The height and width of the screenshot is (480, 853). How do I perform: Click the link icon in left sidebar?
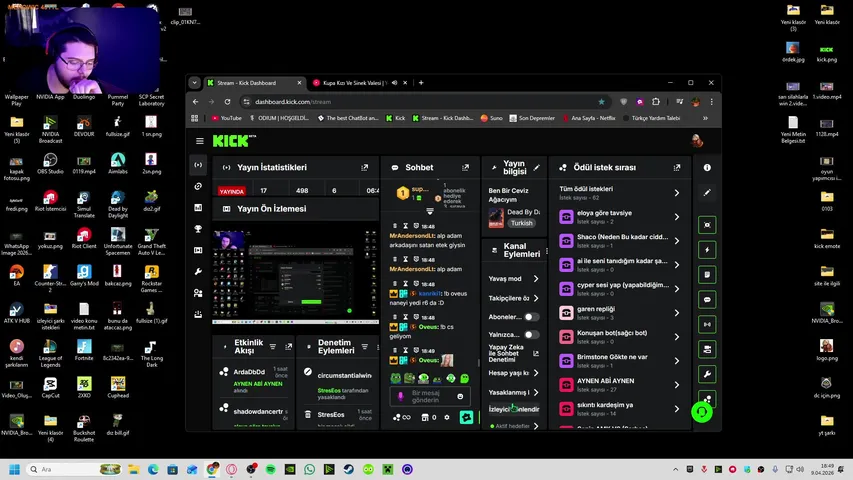pyautogui.click(x=198, y=186)
